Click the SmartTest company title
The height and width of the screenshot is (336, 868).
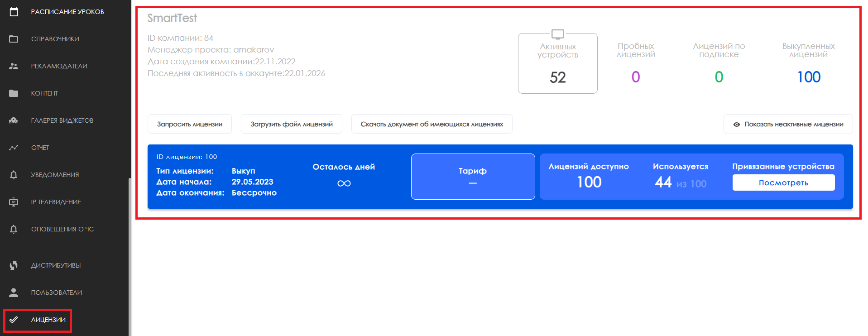click(172, 18)
